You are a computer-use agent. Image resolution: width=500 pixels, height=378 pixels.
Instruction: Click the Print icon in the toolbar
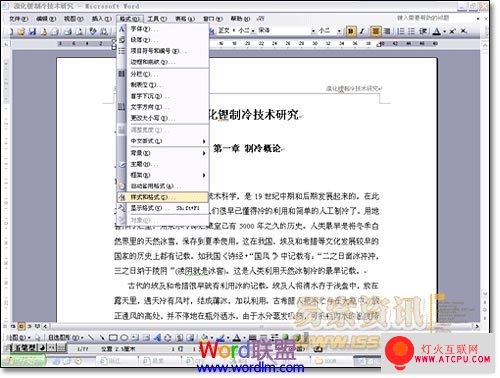68,32
